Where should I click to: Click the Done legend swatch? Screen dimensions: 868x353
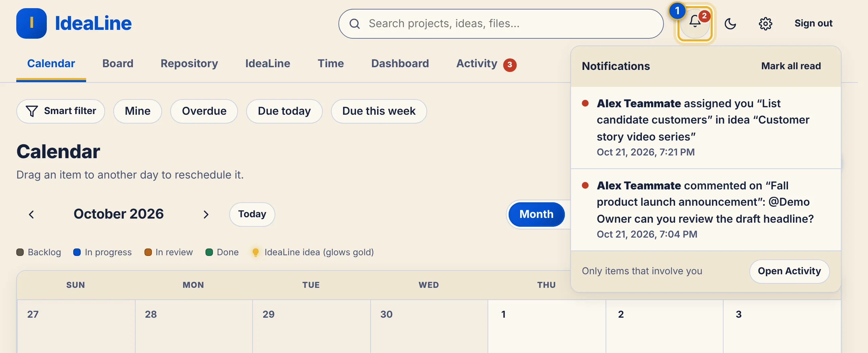pos(209,252)
